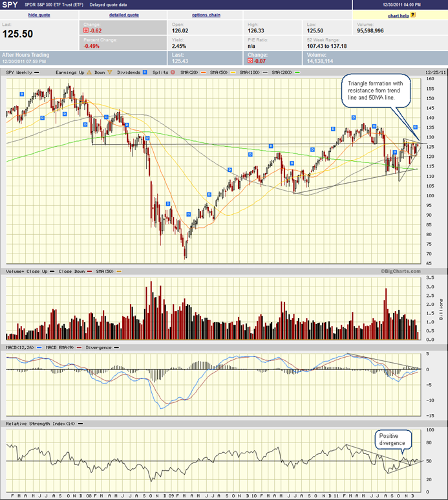Click the yellow question mark help icon

[413, 15]
